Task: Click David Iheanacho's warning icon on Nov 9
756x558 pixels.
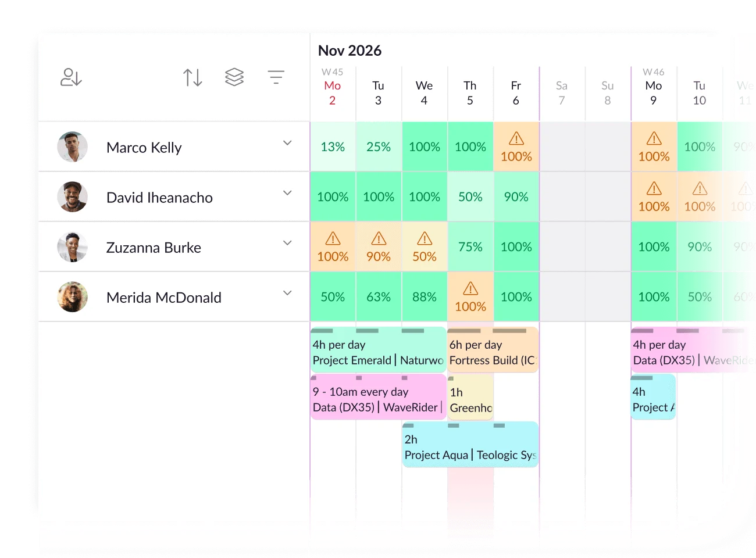Action: [x=653, y=188]
